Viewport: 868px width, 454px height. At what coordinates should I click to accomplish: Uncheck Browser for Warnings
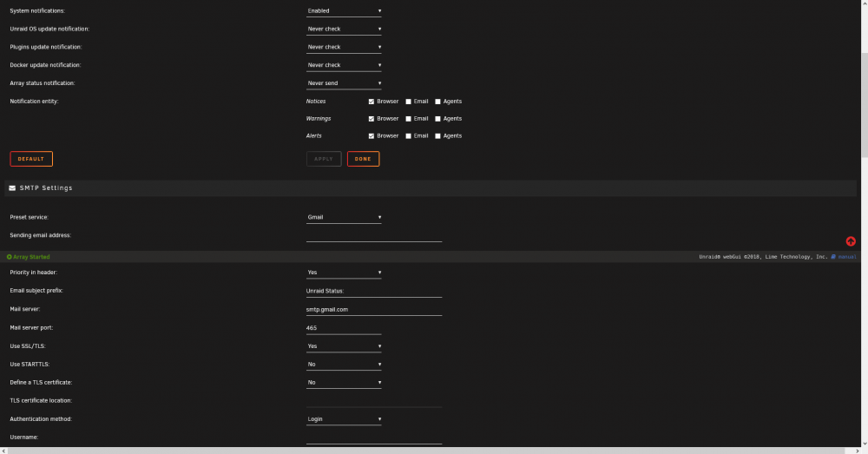click(x=372, y=118)
